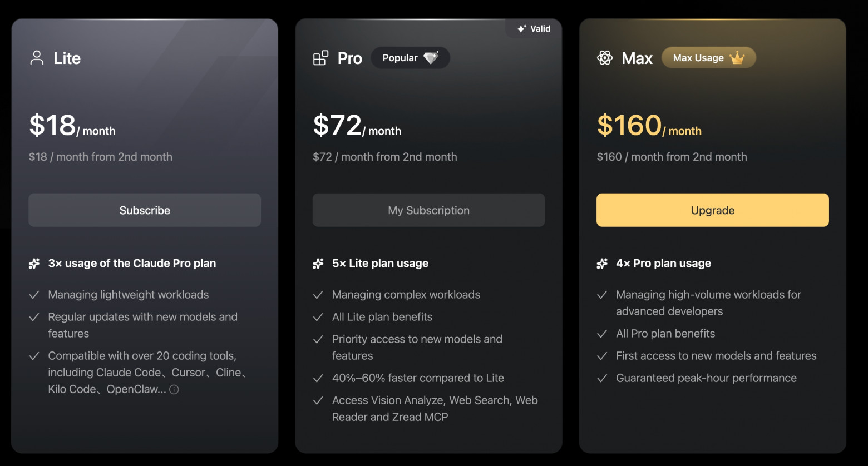Open My Subscription for Pro plan
Screen dimensions: 868x466
[428, 210]
